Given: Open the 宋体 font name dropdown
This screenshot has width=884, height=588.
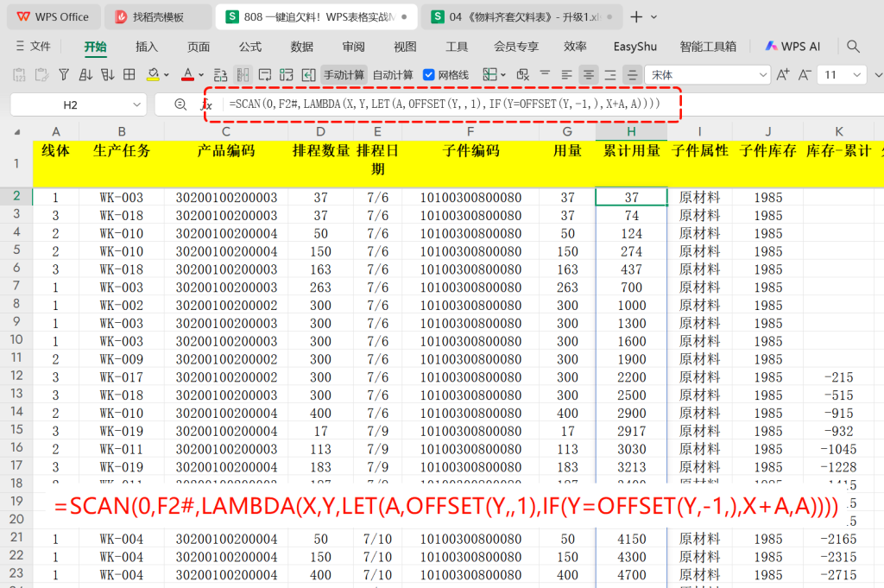Looking at the screenshot, I should pyautogui.click(x=763, y=75).
